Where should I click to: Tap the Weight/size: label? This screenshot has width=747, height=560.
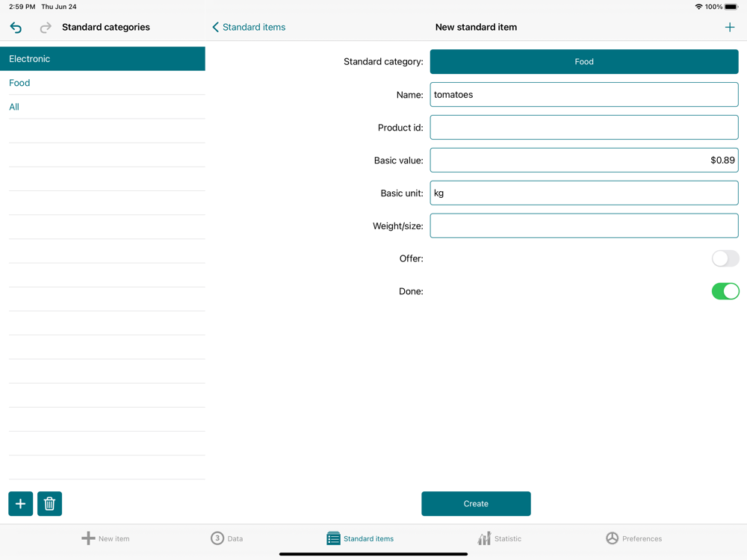click(398, 226)
